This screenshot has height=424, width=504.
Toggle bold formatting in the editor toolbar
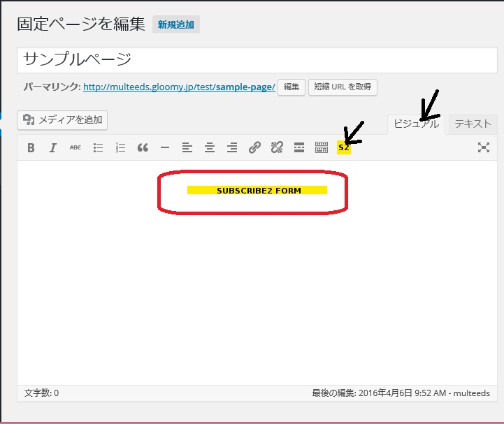31,147
